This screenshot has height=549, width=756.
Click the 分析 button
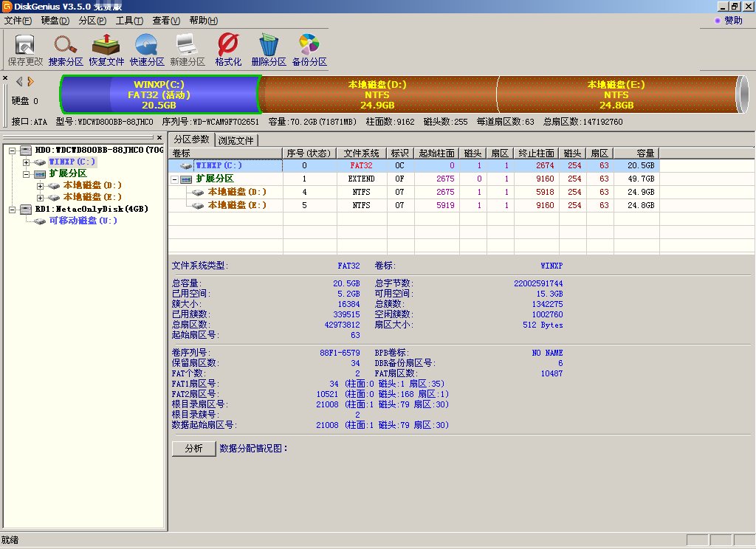pos(193,448)
